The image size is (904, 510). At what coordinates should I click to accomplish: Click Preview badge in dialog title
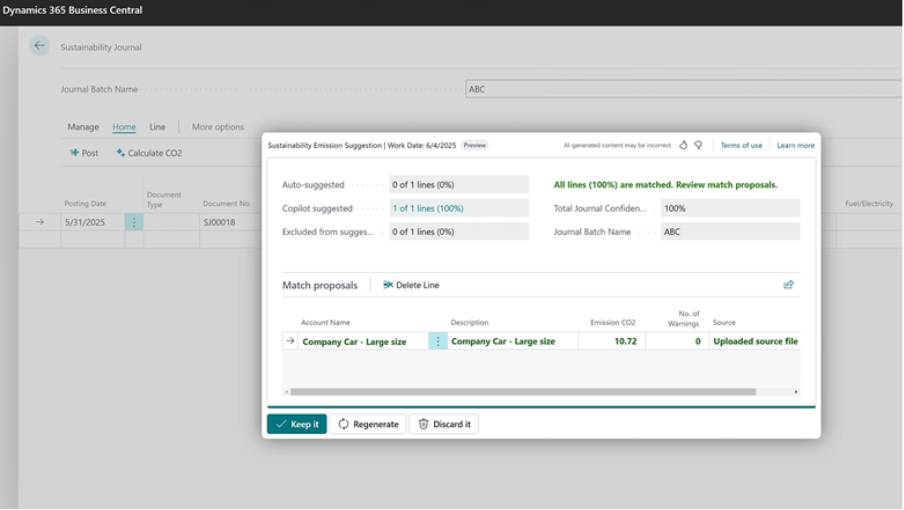coord(474,145)
